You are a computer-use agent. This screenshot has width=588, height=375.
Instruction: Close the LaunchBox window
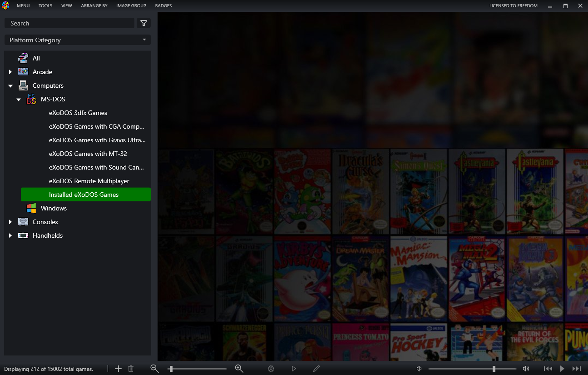point(580,6)
